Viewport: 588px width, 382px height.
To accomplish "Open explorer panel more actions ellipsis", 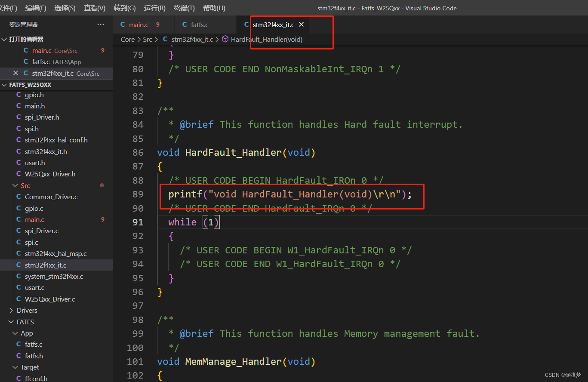I will (101, 25).
